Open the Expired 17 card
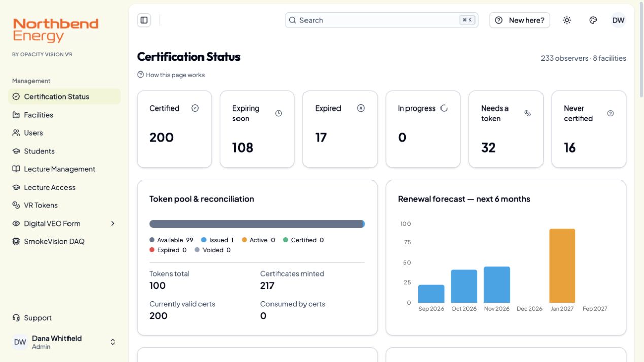This screenshot has width=644, height=362. click(340, 129)
